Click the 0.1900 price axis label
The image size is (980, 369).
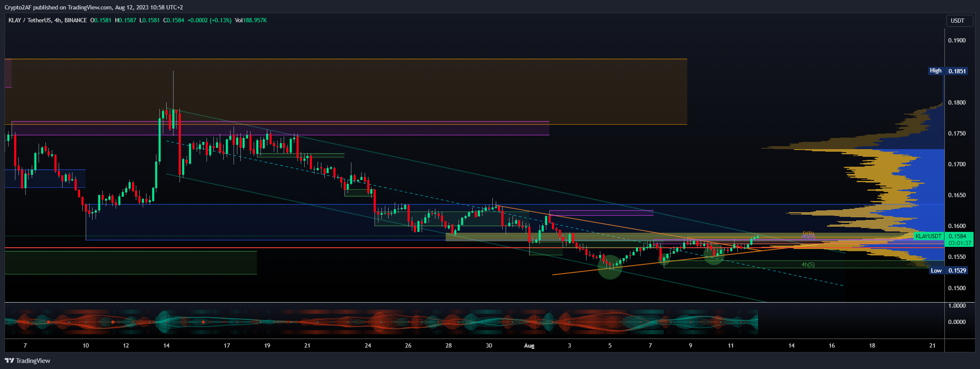[x=957, y=40]
